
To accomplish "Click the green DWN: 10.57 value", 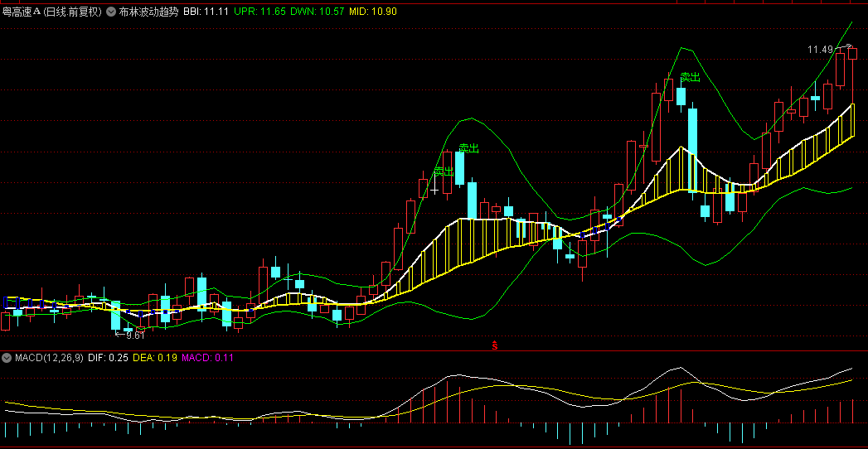I will click(x=318, y=12).
